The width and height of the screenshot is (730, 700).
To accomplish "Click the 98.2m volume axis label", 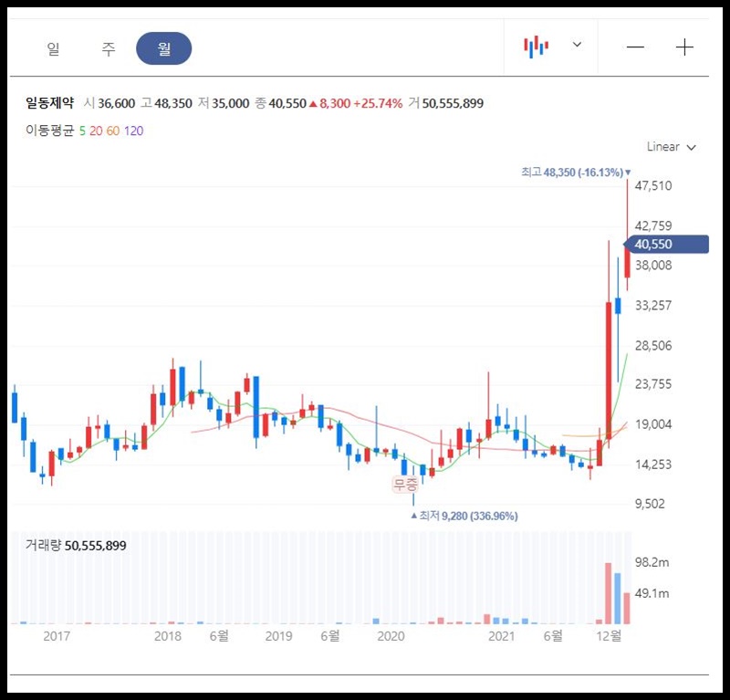I will pos(652,562).
